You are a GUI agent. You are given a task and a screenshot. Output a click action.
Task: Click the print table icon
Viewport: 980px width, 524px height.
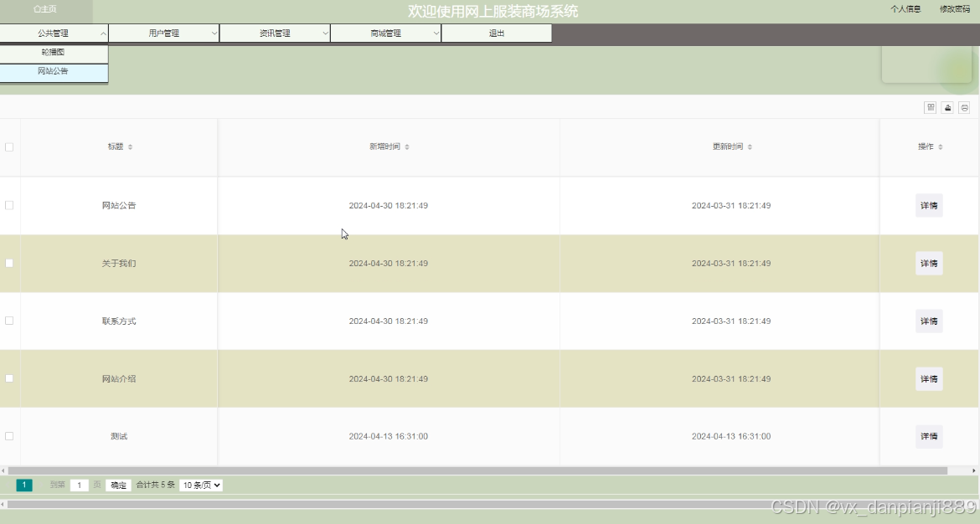coord(964,107)
